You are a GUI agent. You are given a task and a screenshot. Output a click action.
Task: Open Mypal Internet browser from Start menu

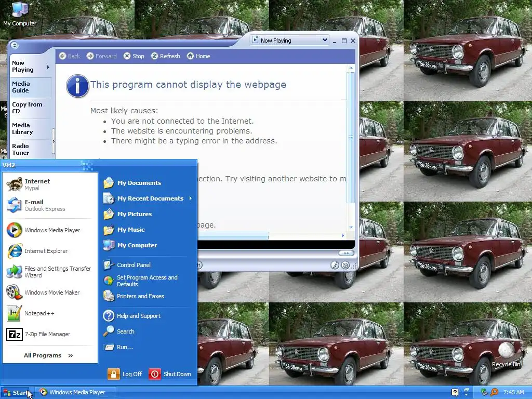click(50, 184)
